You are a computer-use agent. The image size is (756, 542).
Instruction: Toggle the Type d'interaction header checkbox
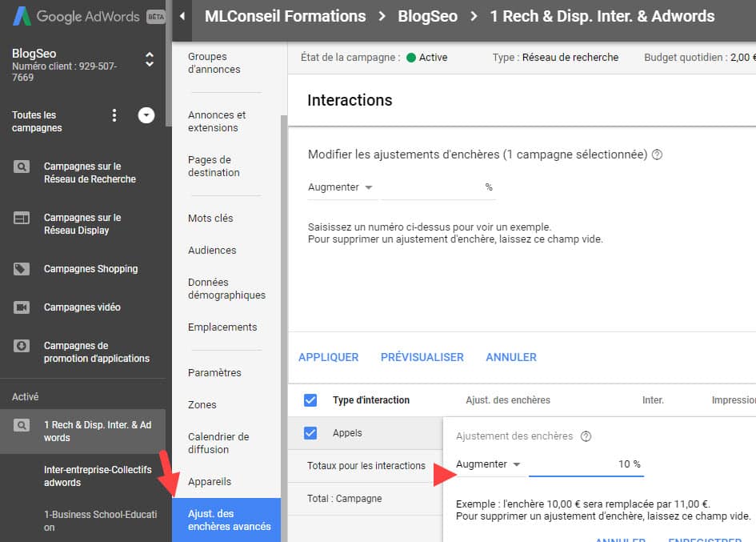[310, 400]
